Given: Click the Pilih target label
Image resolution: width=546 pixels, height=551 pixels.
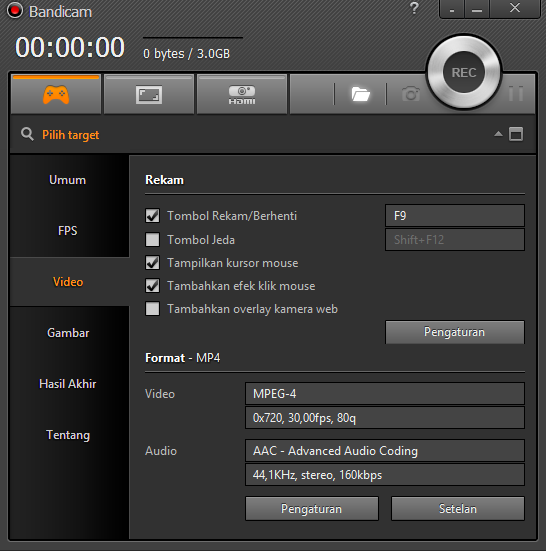Looking at the screenshot, I should click(x=71, y=135).
